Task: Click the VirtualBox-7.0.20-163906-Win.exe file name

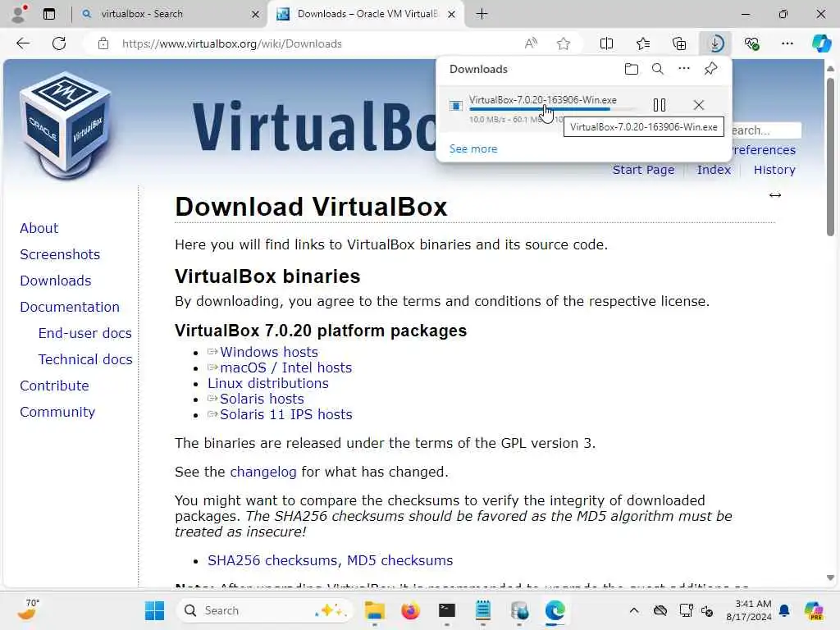Action: (543, 99)
